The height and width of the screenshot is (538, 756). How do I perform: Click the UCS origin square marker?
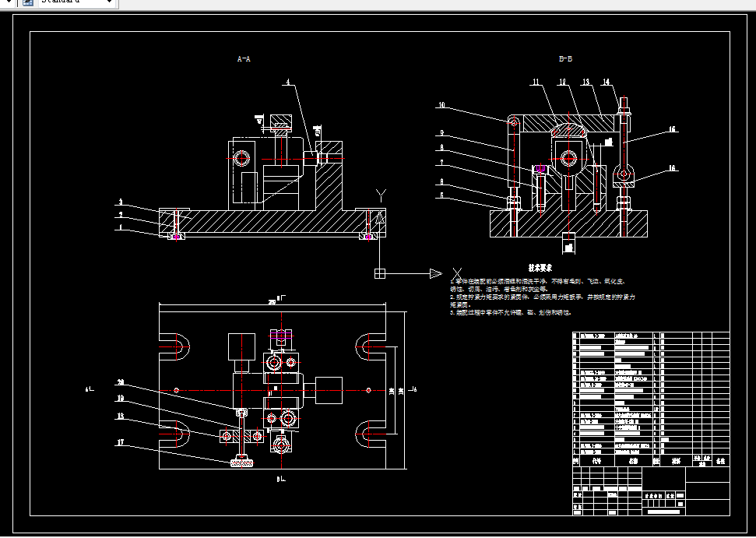pyautogui.click(x=380, y=273)
